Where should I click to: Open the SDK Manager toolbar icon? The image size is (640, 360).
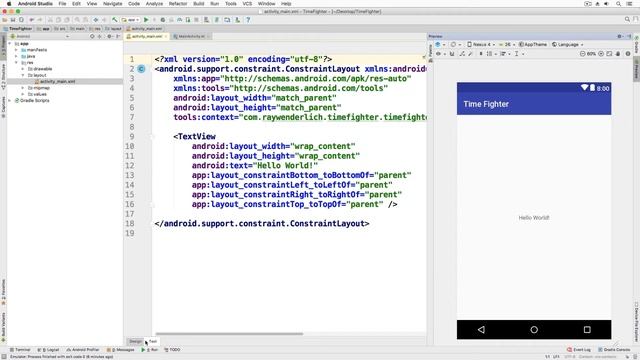click(x=237, y=20)
